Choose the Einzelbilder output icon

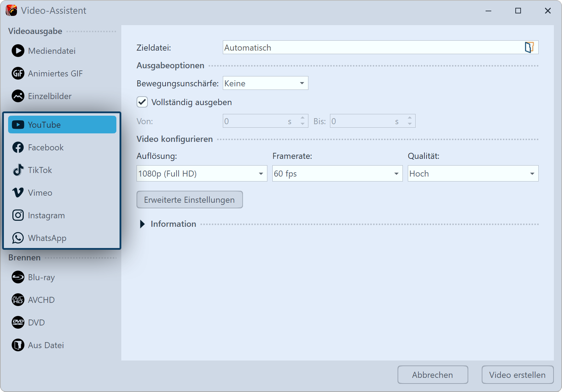click(18, 96)
